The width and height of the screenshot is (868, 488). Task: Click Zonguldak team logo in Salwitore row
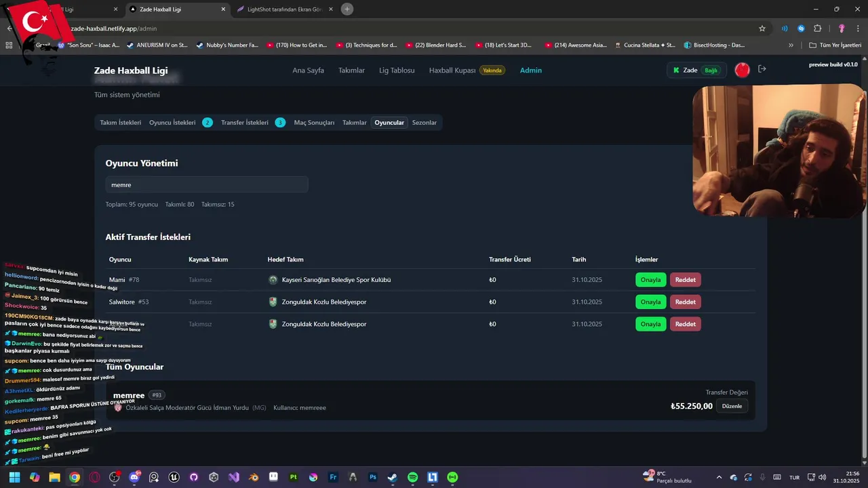(273, 302)
